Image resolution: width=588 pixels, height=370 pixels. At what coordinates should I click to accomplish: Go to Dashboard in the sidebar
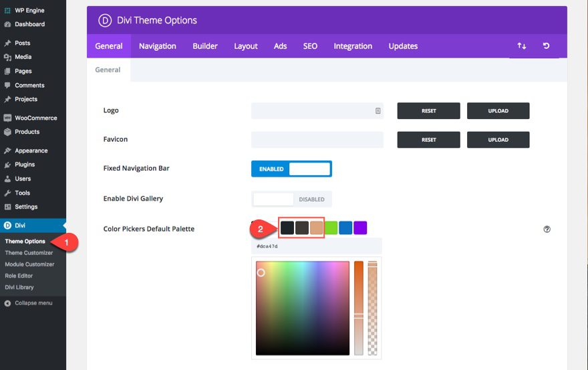tap(29, 24)
